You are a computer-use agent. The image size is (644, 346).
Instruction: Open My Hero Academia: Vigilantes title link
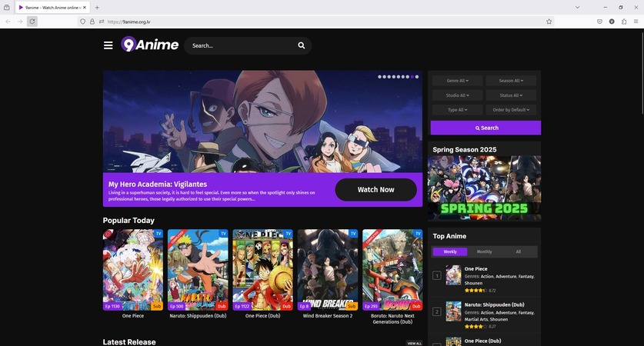pyautogui.click(x=158, y=185)
